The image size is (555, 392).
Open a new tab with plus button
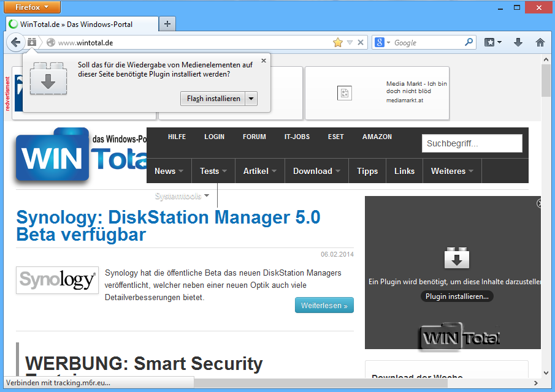click(167, 24)
